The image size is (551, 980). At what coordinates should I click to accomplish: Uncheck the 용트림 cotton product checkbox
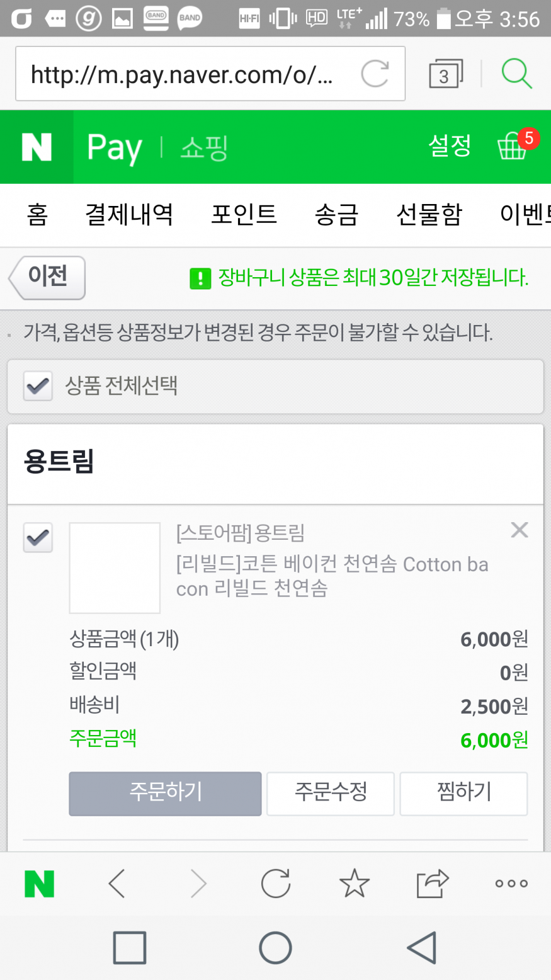[x=38, y=538]
